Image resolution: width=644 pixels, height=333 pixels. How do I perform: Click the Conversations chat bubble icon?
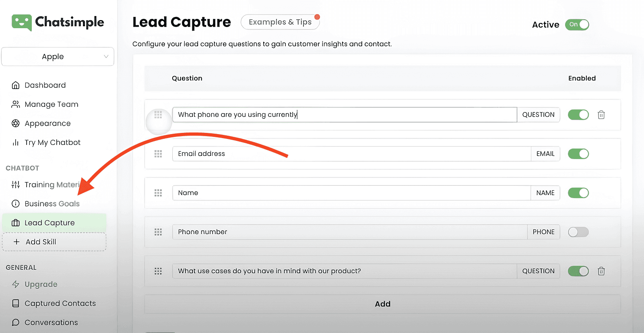16,323
